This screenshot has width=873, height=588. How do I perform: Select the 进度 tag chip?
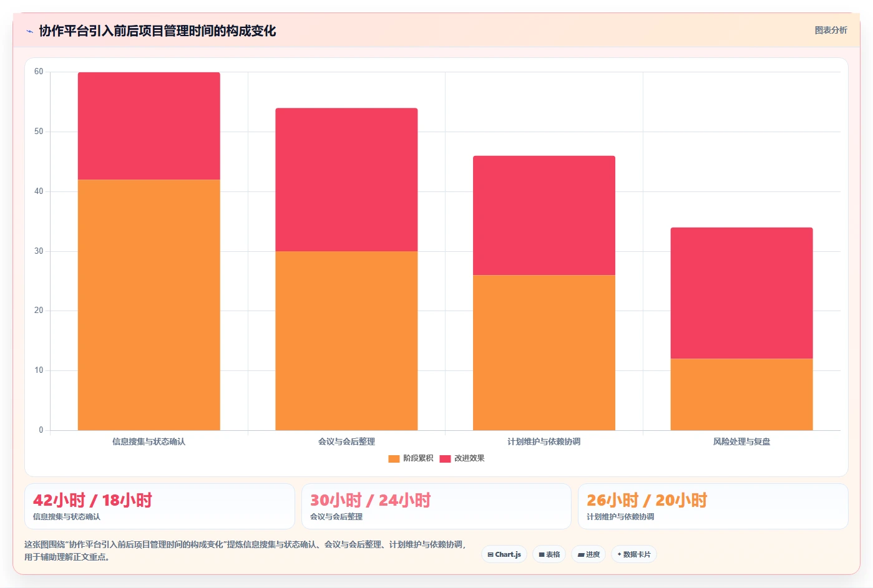click(x=588, y=554)
